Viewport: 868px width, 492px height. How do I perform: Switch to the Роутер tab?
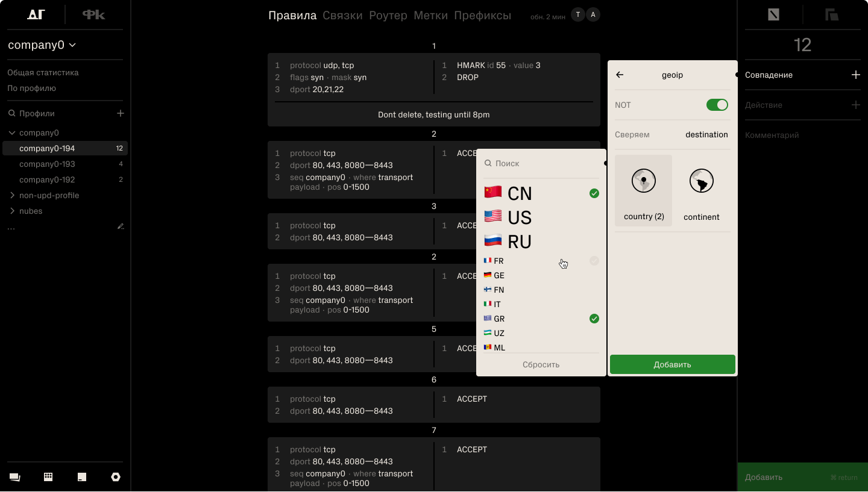(x=388, y=15)
